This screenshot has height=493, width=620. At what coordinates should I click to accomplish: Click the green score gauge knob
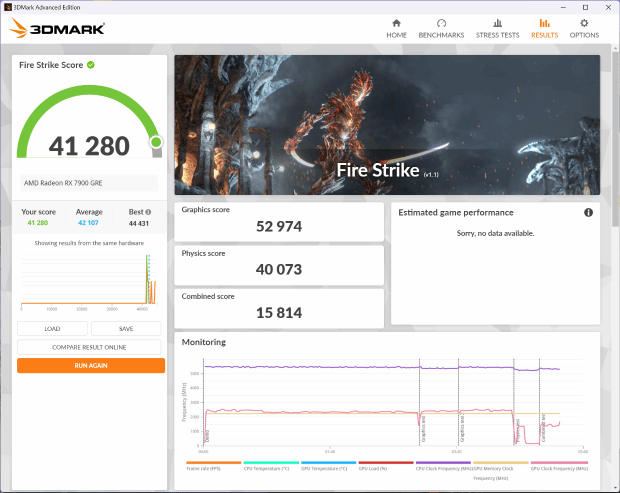156,142
